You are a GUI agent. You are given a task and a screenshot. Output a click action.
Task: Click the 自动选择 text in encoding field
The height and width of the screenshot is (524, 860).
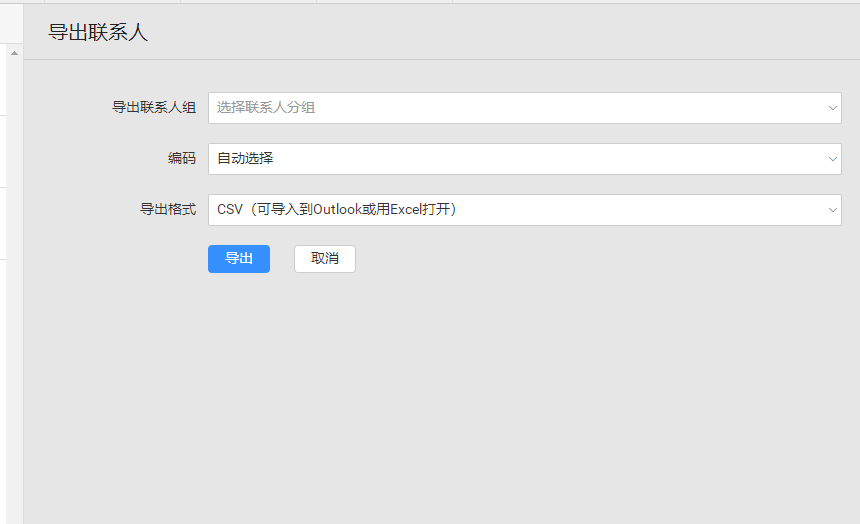[x=245, y=159]
